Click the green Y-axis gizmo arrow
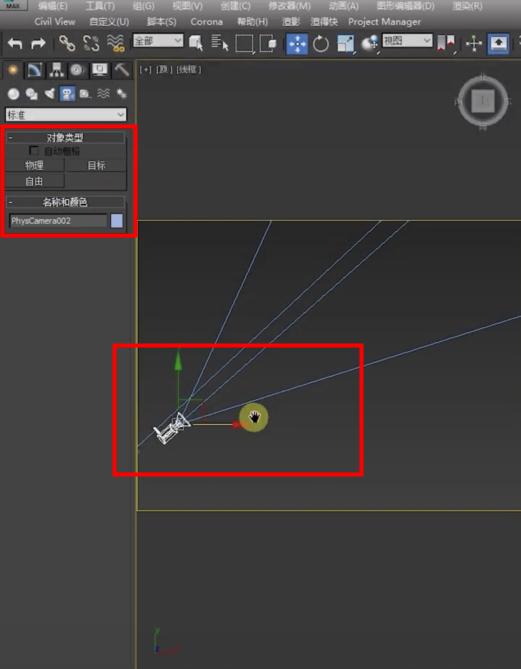Image resolution: width=521 pixels, height=669 pixels. [178, 361]
